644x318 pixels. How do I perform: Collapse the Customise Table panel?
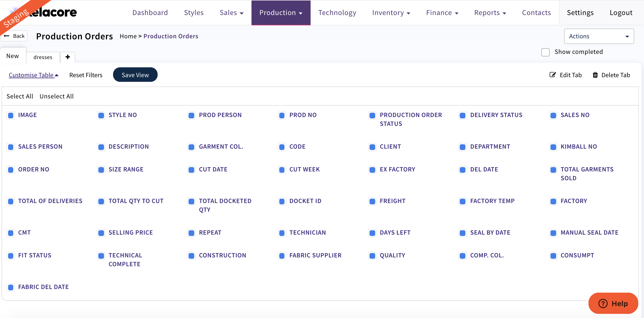[33, 75]
